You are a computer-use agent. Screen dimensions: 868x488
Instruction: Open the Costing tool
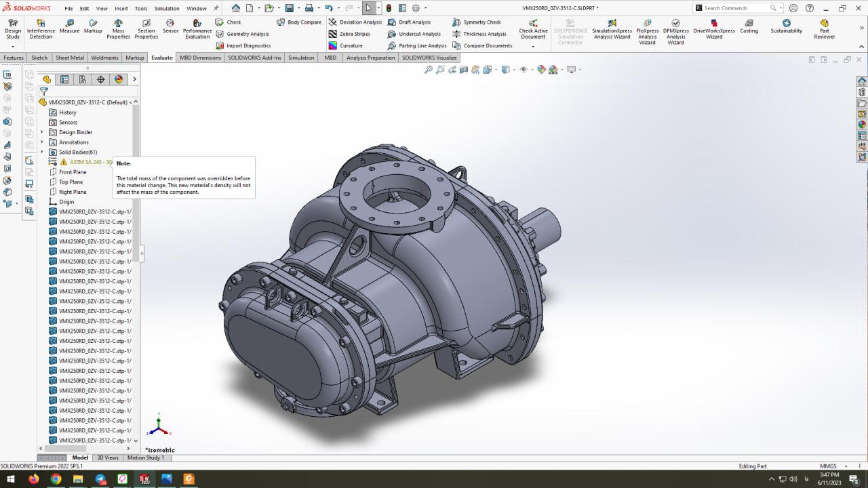(x=749, y=26)
